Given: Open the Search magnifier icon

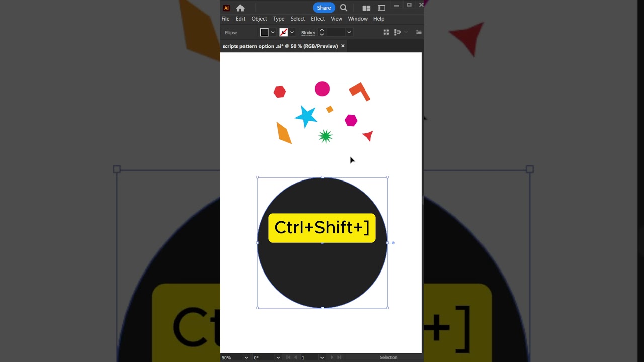Looking at the screenshot, I should tap(344, 8).
